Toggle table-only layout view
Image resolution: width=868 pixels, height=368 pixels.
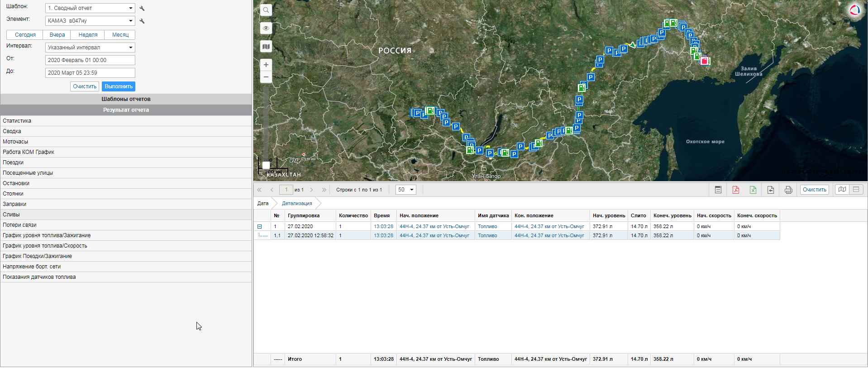click(x=856, y=190)
